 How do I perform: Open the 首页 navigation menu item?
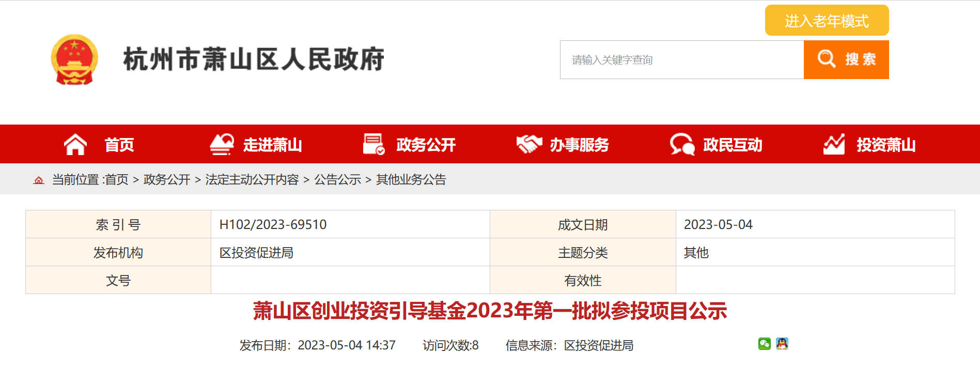point(119,145)
